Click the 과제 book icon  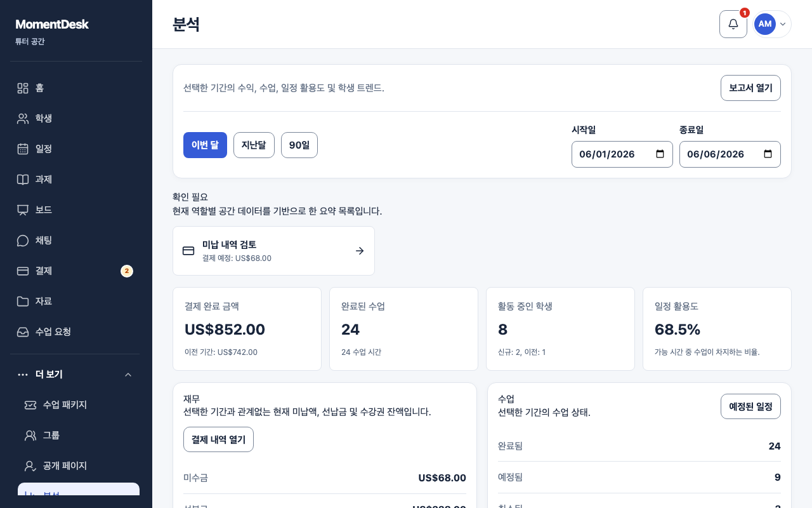point(23,180)
